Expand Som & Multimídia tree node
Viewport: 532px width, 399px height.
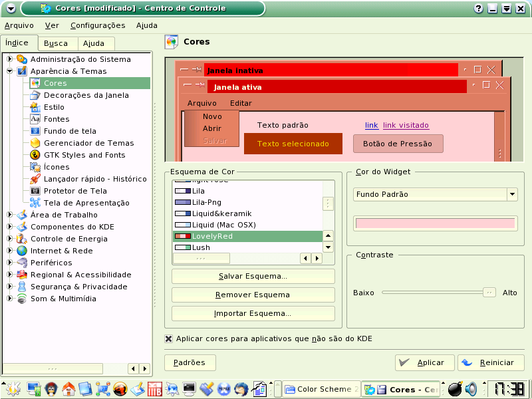10,298
